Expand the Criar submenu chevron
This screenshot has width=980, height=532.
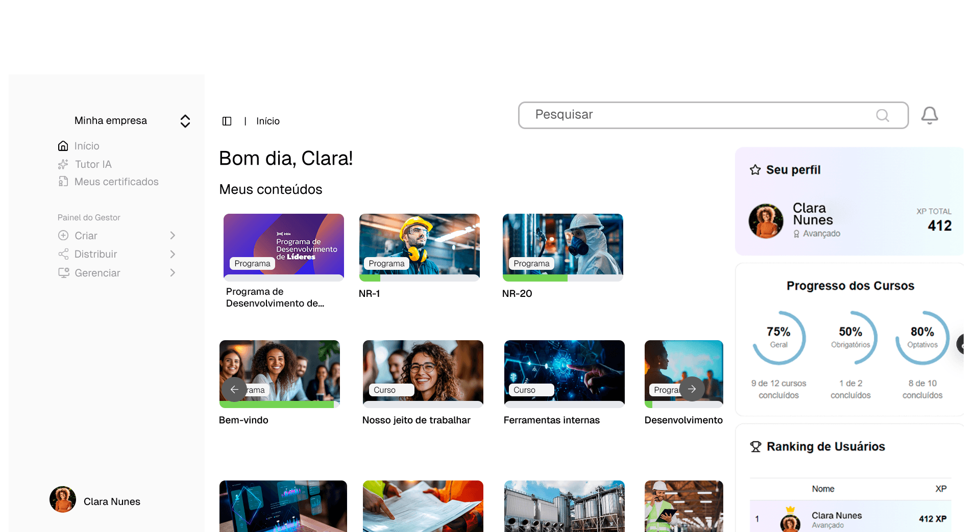(173, 236)
